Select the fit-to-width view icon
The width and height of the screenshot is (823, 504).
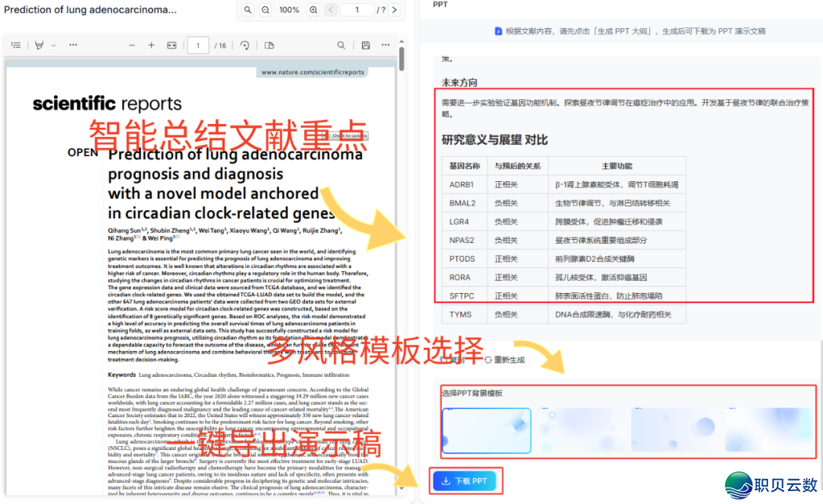pos(171,45)
